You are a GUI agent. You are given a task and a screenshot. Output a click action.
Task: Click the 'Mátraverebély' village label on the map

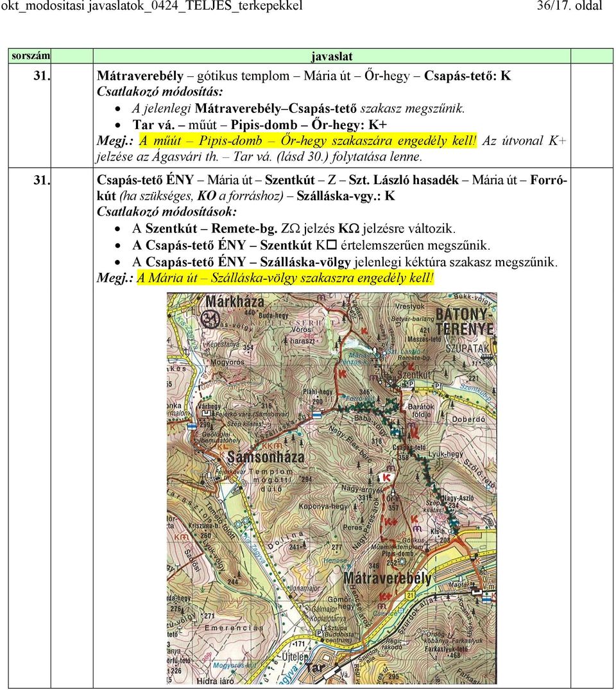387,578
